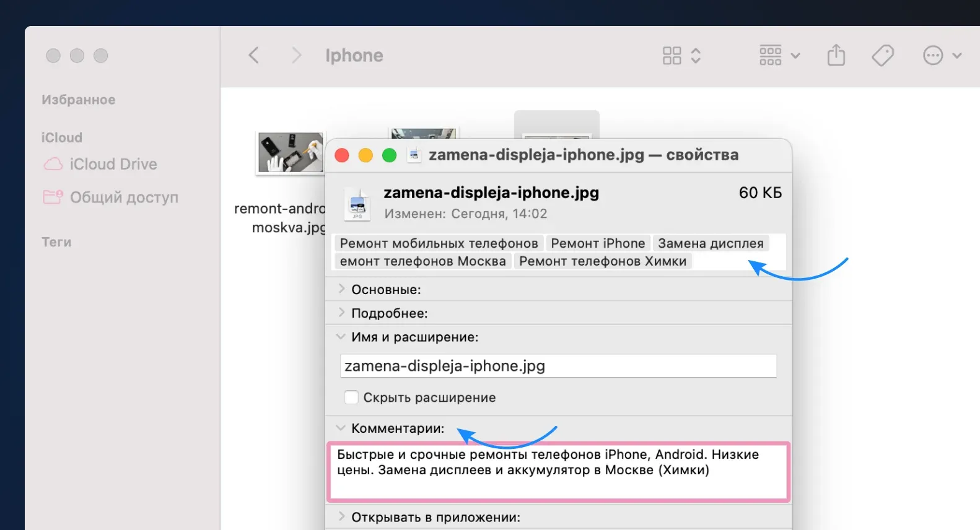980x530 pixels.
Task: Collapse the Комментарии section
Action: [341, 428]
